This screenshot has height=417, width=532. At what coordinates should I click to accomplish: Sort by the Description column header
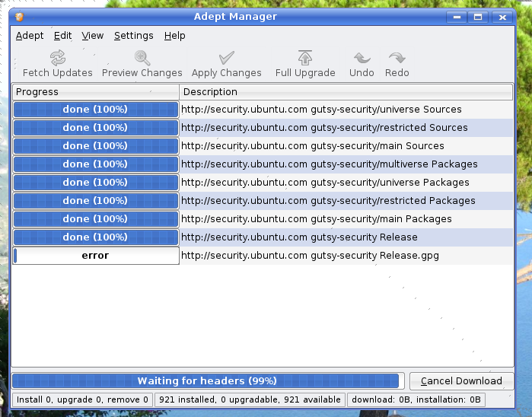point(346,92)
